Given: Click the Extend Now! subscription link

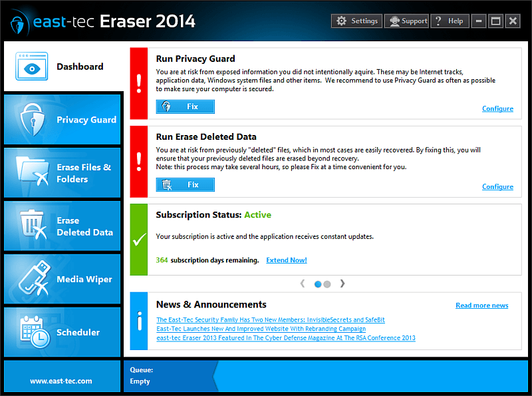Looking at the screenshot, I should 287,260.
